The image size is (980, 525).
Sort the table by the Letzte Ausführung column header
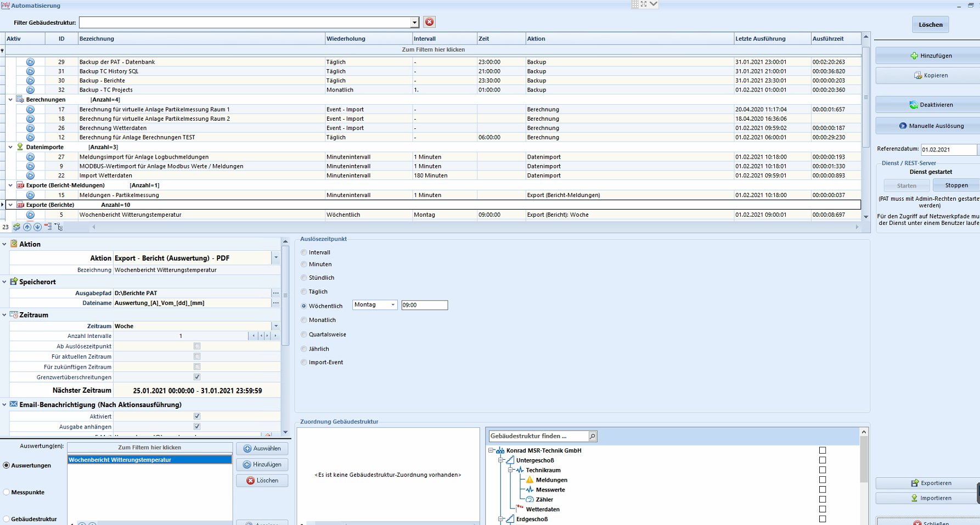(x=773, y=38)
